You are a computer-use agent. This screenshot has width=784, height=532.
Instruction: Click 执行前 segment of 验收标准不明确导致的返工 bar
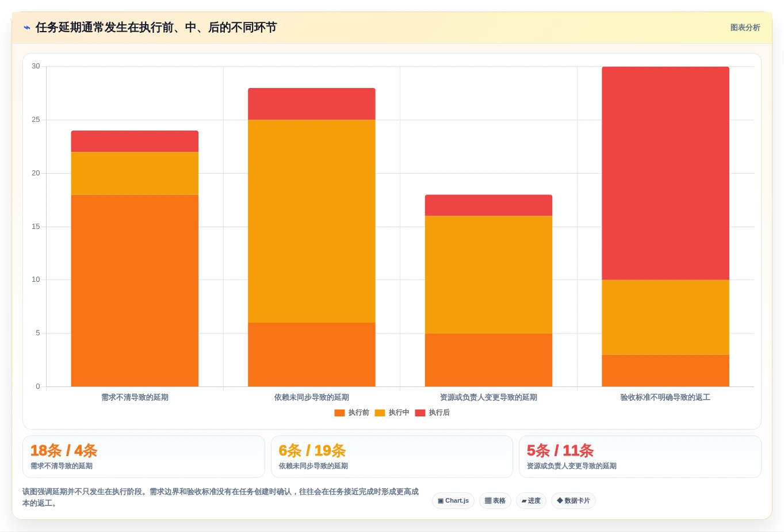tap(666, 370)
